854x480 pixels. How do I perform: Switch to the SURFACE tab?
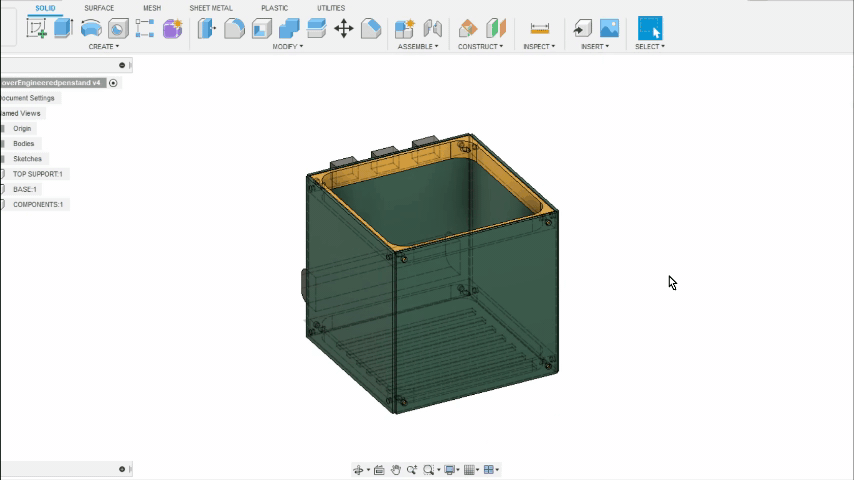click(99, 8)
